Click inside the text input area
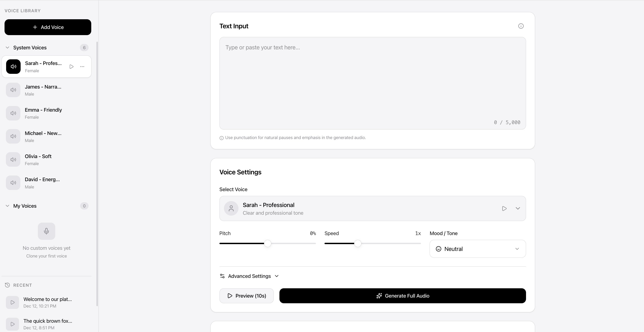This screenshot has width=644, height=332. pyautogui.click(x=372, y=82)
